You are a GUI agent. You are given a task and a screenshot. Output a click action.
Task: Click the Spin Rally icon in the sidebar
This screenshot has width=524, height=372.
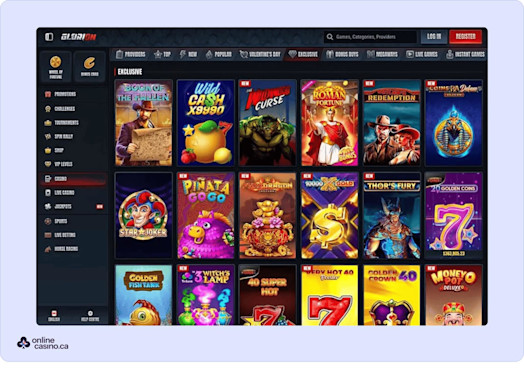click(x=48, y=136)
